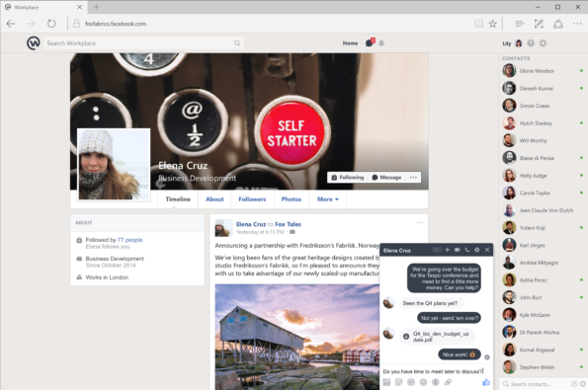Attach a file with the paperclip icon

[x=448, y=382]
